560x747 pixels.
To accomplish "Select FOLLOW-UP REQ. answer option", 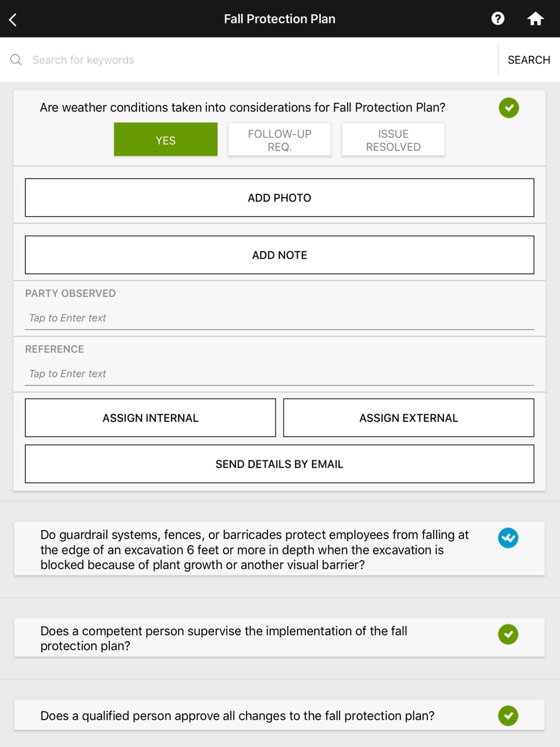I will 279,140.
